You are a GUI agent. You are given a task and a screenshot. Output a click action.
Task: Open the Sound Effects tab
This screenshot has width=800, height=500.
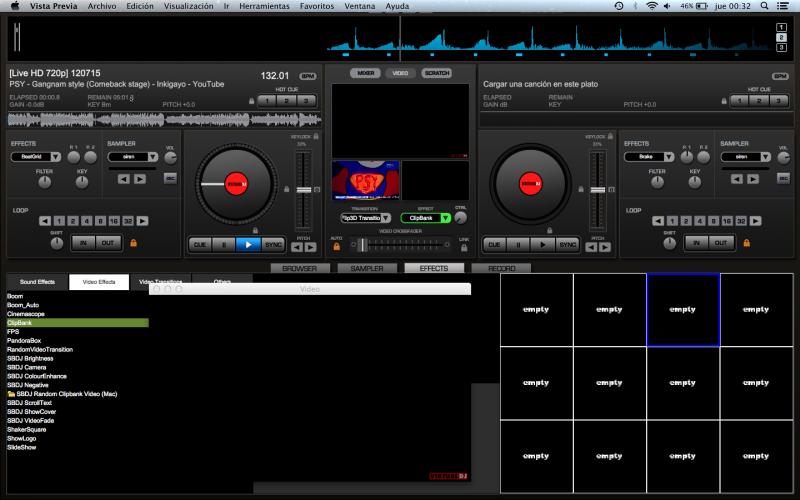coord(37,282)
